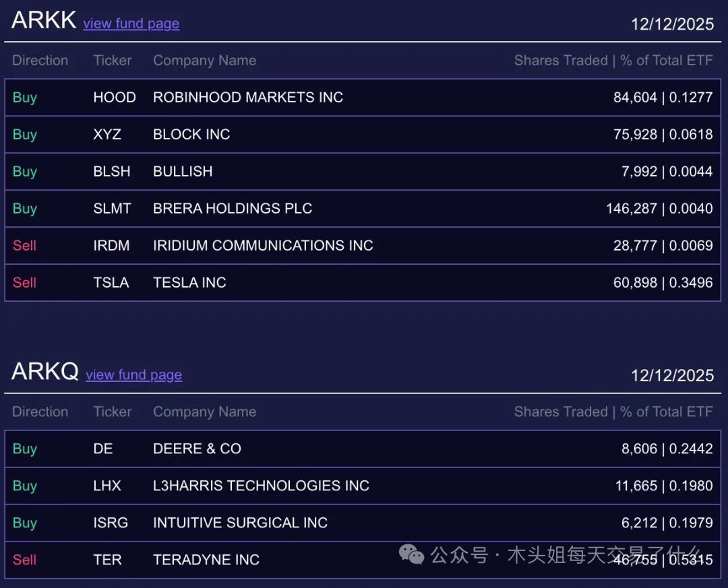
Task: Select the TSLA ticker cell
Action: pos(111,282)
